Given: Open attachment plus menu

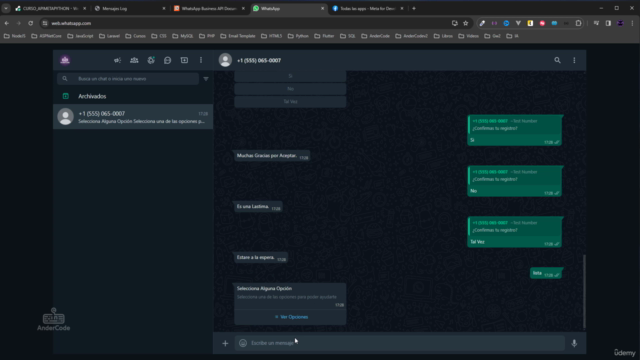Looking at the screenshot, I should coord(225,343).
